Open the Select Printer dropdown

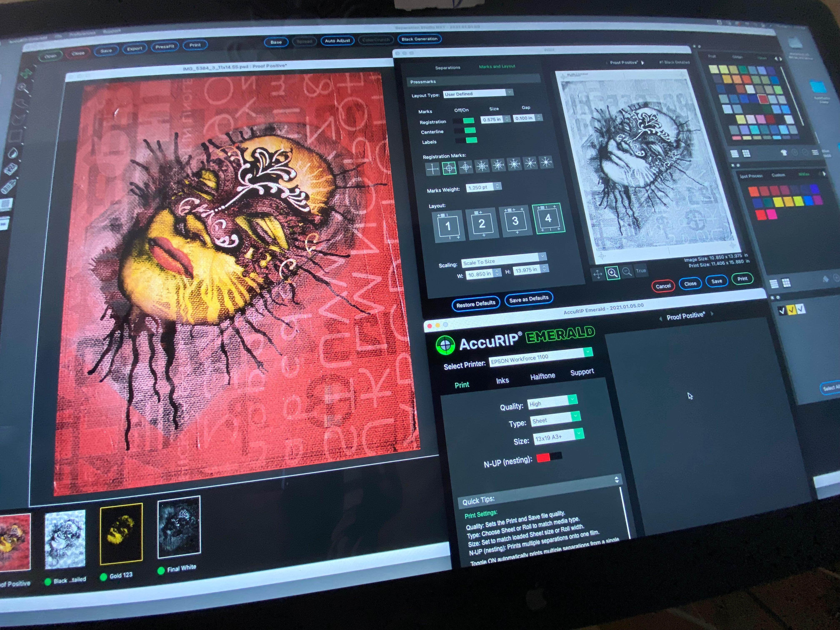pos(541,357)
